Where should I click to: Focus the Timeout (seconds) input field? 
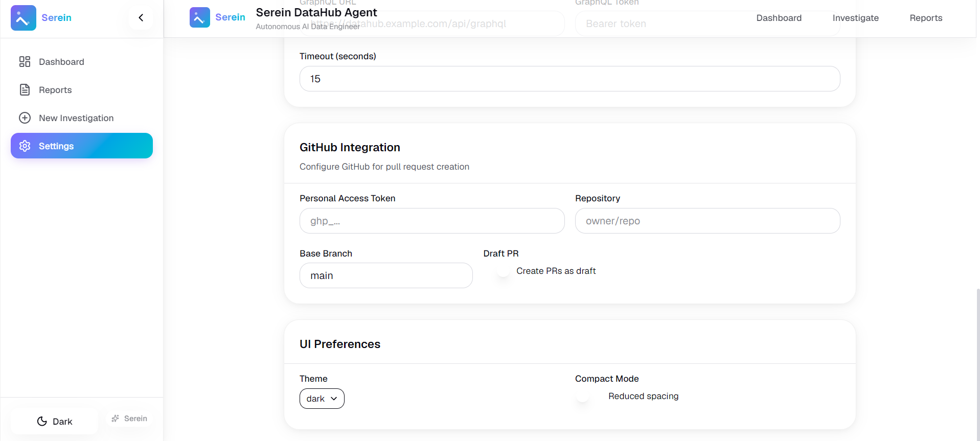click(569, 79)
